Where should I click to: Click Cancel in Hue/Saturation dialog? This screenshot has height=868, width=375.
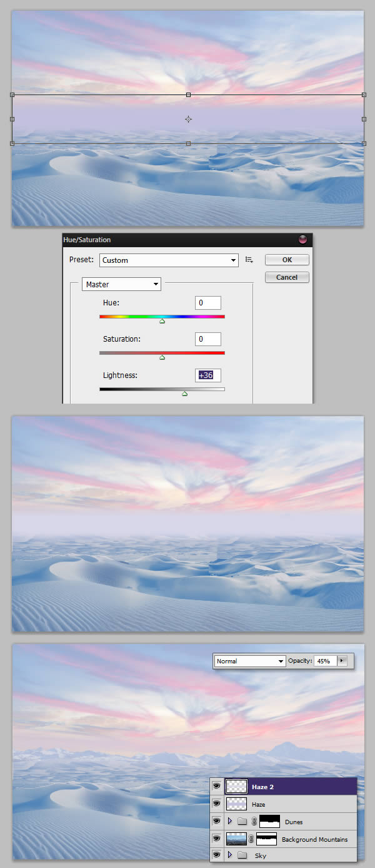coord(287,277)
